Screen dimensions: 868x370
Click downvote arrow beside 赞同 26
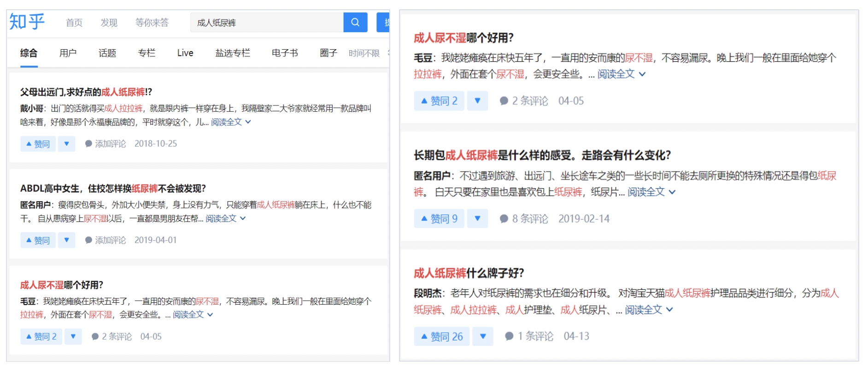click(x=482, y=336)
